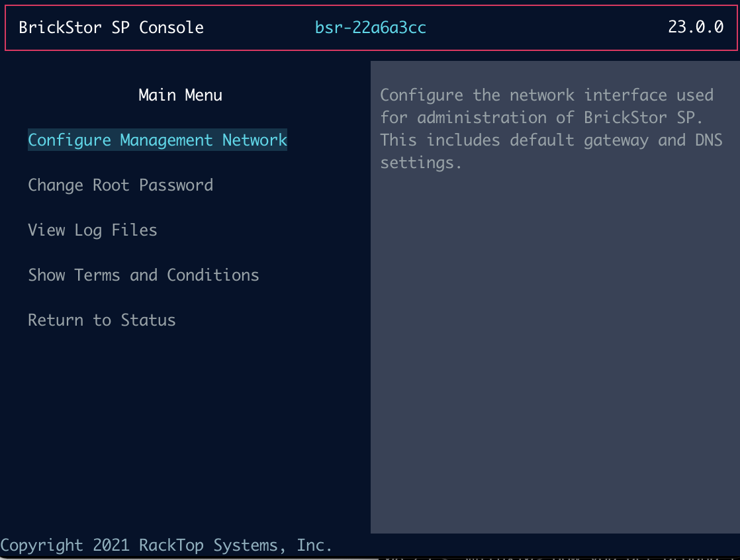Select View Log Files

point(92,230)
